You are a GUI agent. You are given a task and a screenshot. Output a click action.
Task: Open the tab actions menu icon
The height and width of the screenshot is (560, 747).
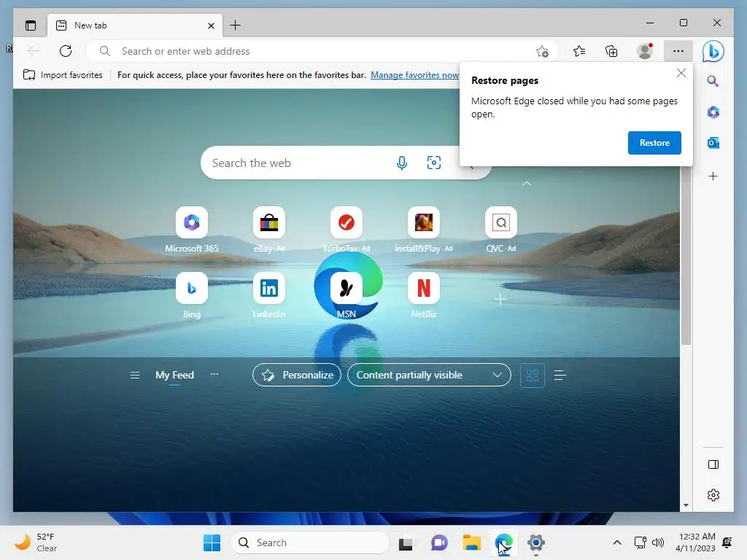tap(31, 26)
